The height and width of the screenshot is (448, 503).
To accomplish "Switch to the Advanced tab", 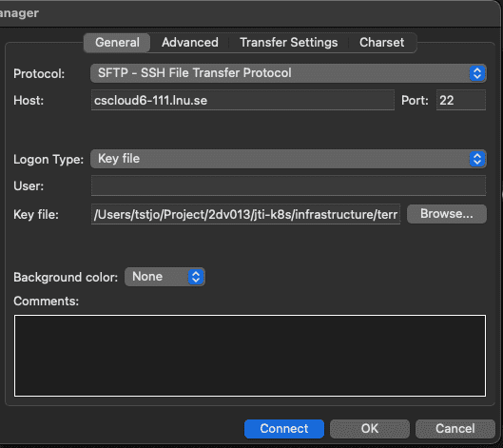I will coord(189,43).
